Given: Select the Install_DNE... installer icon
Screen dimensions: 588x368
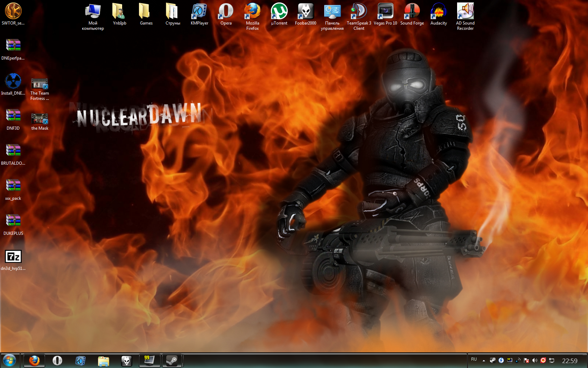Looking at the screenshot, I should click(13, 84).
